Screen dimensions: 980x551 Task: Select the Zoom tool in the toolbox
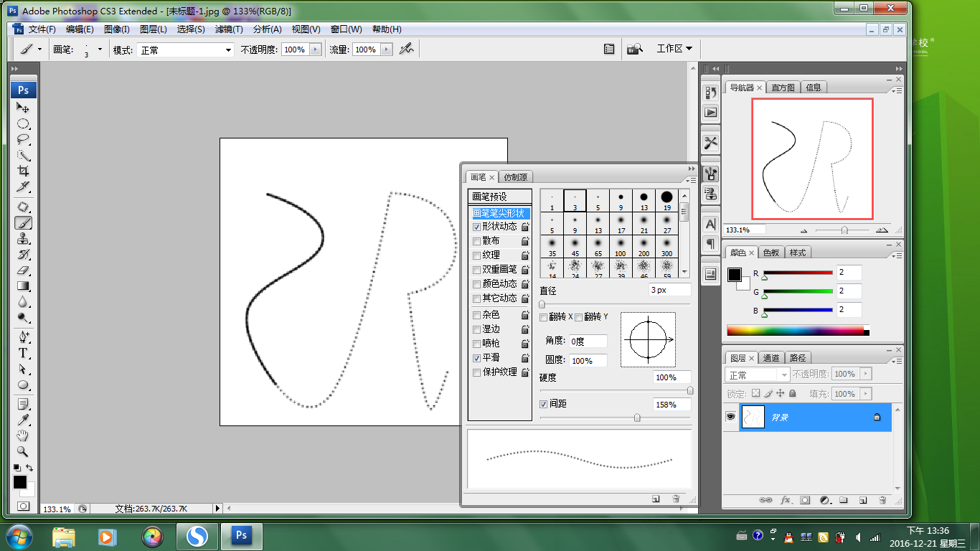(x=24, y=451)
